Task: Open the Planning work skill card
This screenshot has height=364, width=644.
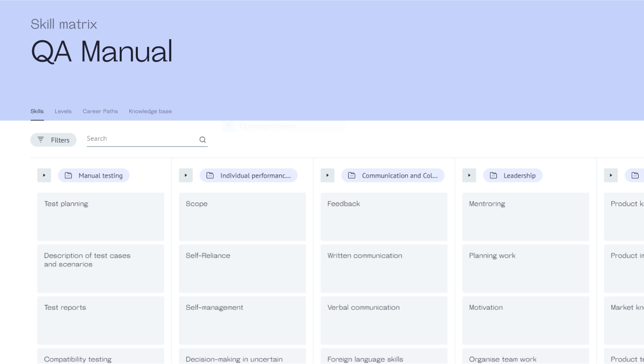Action: [x=525, y=269]
